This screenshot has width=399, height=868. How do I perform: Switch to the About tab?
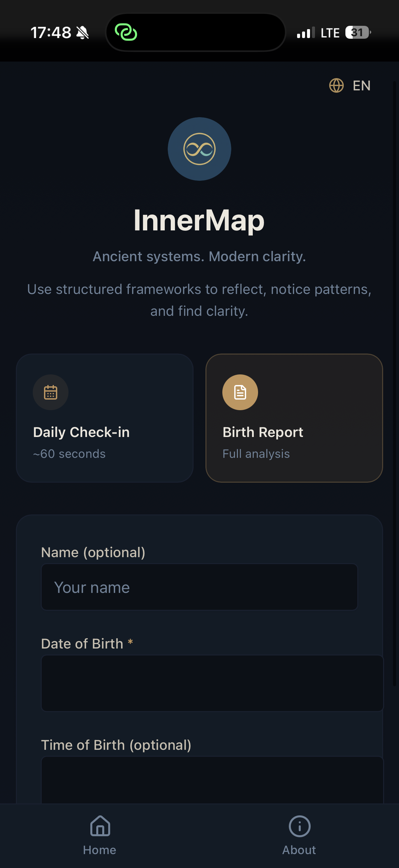299,836
